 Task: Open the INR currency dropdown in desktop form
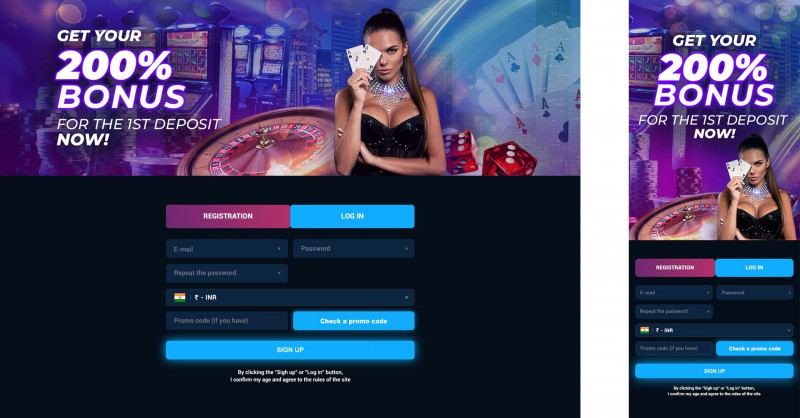[290, 298]
